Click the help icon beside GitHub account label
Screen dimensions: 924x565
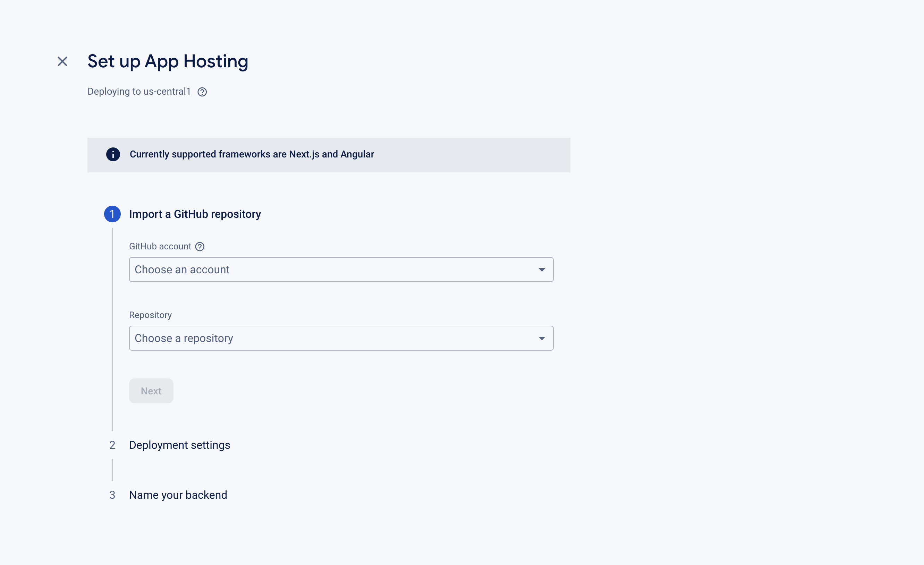click(x=200, y=246)
